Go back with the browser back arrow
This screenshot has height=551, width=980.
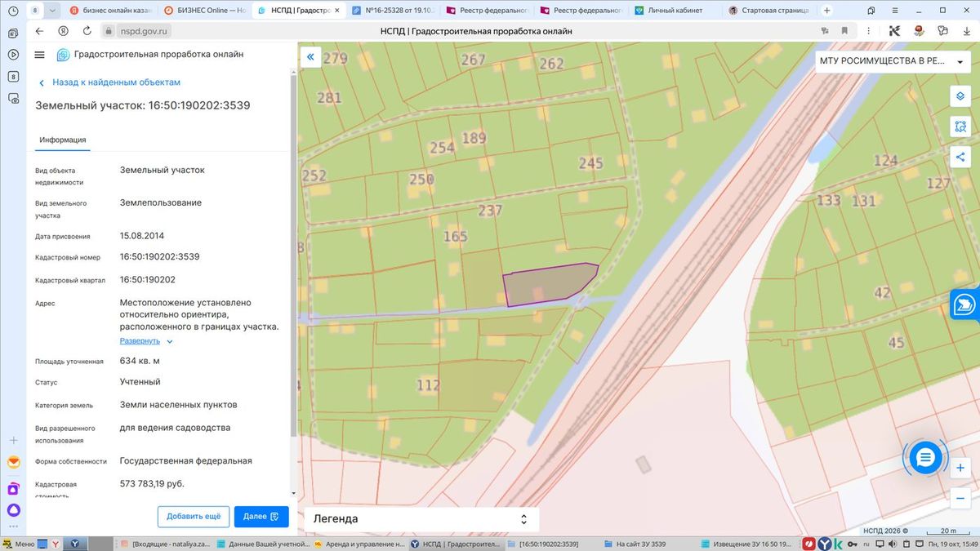click(39, 31)
